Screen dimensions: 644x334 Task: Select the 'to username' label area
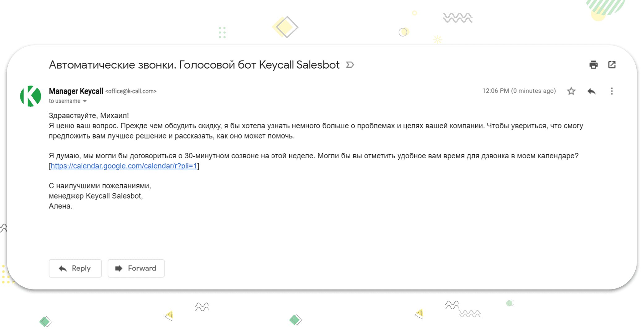point(65,101)
